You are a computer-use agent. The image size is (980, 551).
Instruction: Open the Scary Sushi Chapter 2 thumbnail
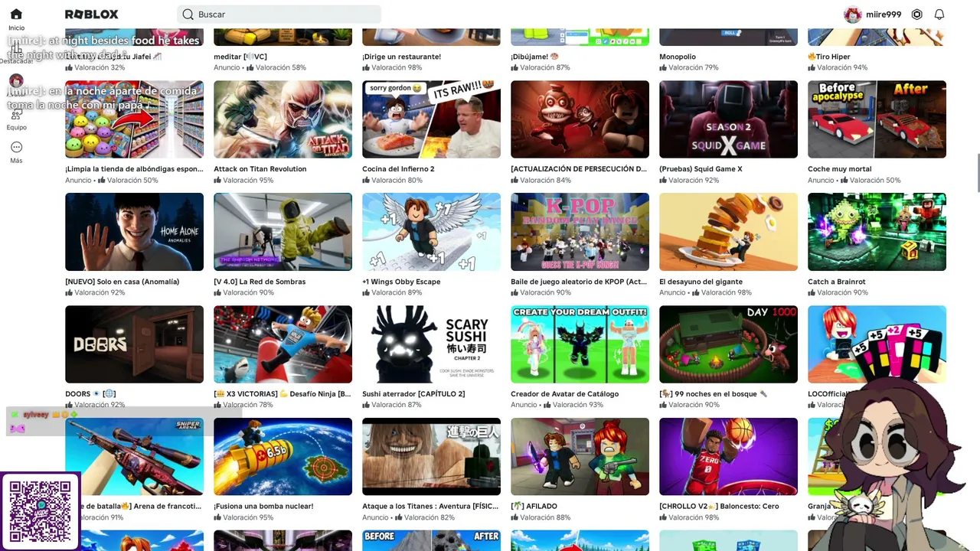point(431,344)
